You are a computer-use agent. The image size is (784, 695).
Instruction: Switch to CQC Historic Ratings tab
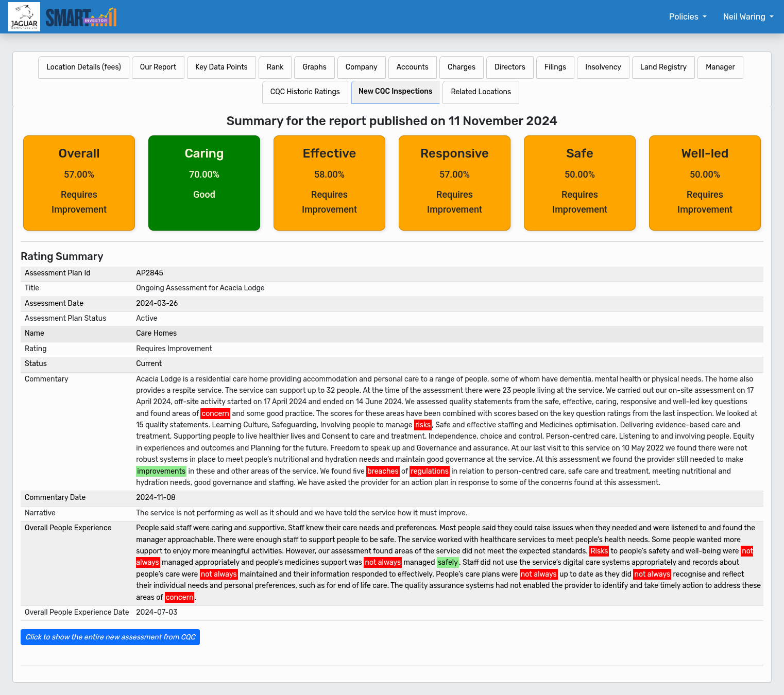point(305,92)
